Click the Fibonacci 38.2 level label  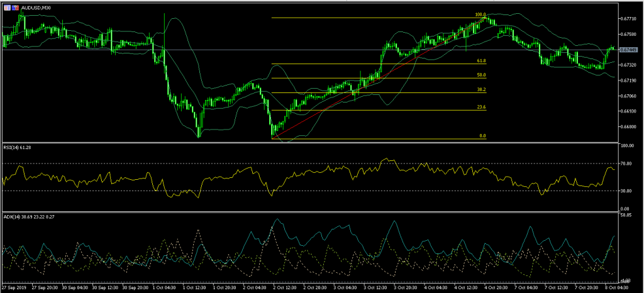[481, 90]
